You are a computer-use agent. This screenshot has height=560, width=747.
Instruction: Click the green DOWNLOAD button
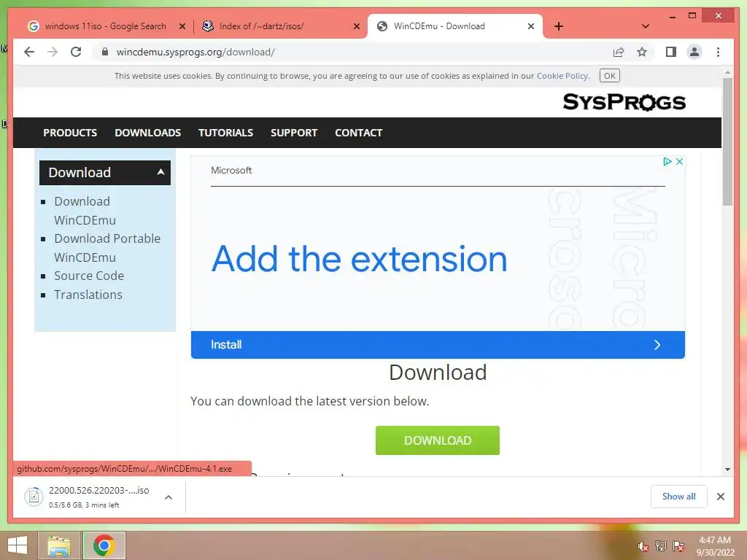(438, 440)
